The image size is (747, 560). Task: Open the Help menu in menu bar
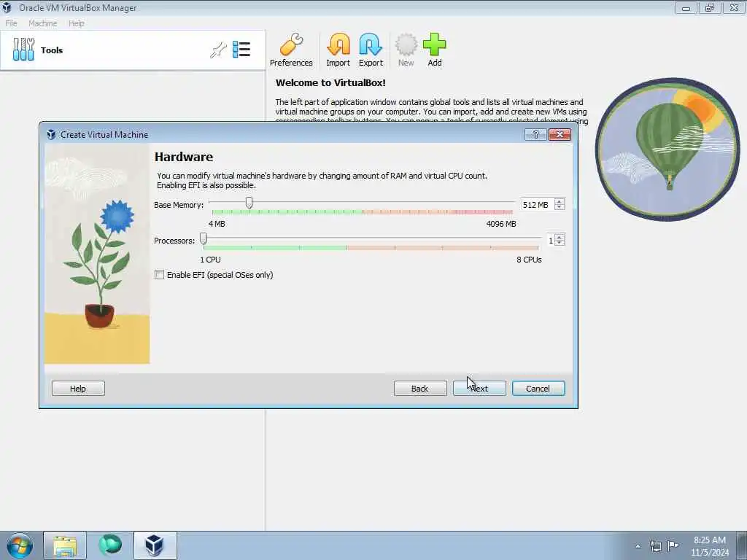pos(76,23)
